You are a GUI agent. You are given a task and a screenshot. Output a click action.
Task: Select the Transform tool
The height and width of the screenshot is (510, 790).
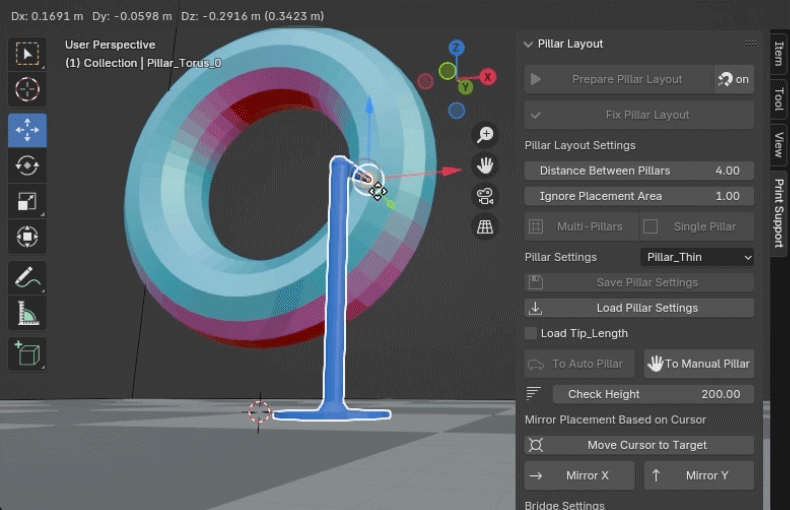27,237
